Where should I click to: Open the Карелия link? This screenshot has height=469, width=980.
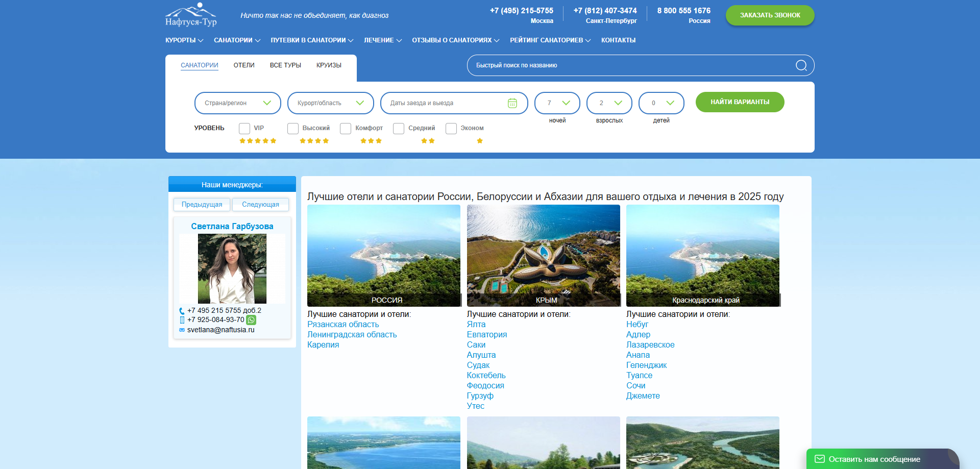323,345
